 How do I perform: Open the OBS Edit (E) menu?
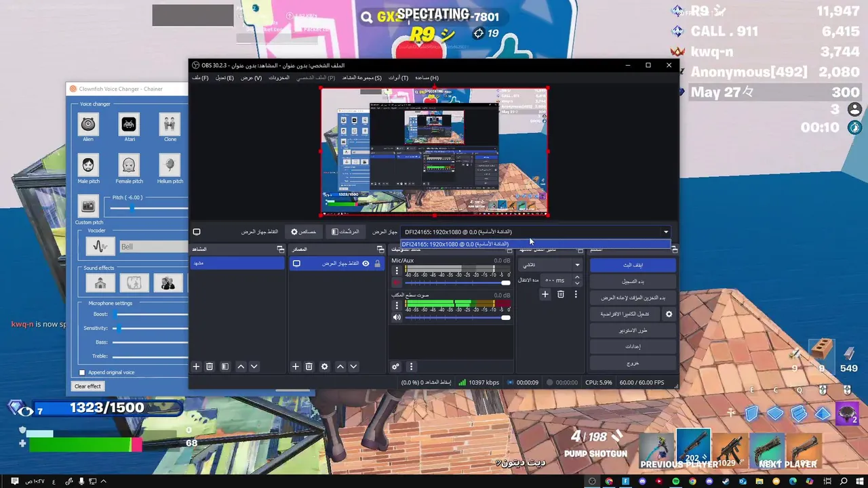pos(224,78)
